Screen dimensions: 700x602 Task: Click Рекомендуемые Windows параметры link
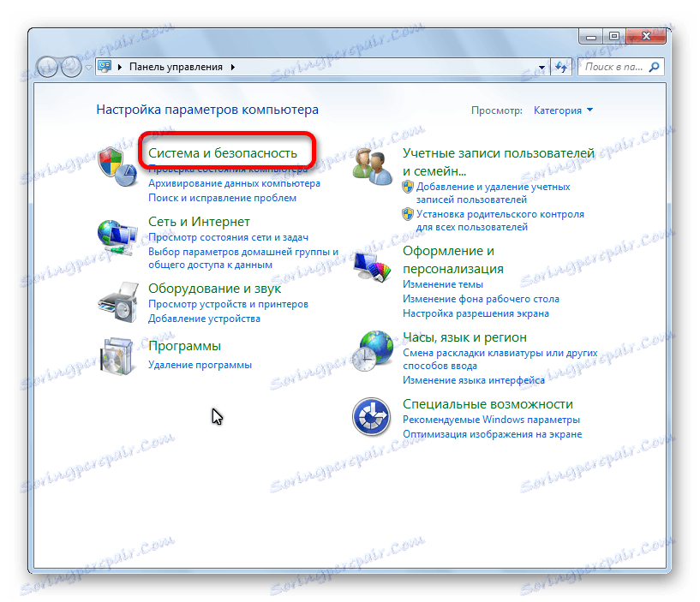click(491, 420)
